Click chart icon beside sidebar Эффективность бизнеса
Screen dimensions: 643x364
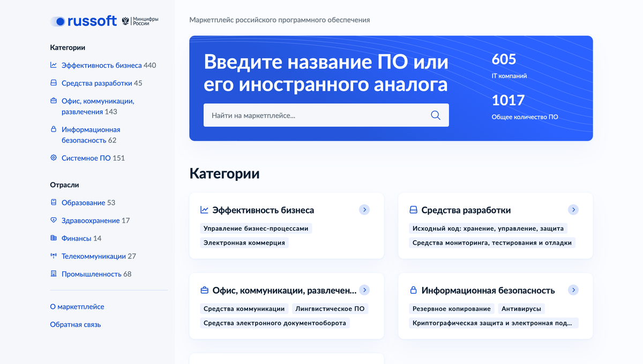coord(54,65)
